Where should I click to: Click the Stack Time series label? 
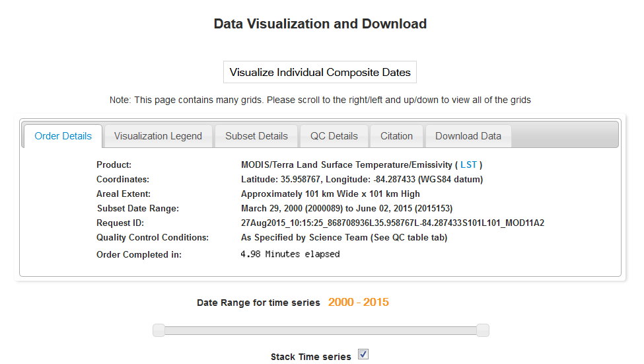pyautogui.click(x=310, y=357)
